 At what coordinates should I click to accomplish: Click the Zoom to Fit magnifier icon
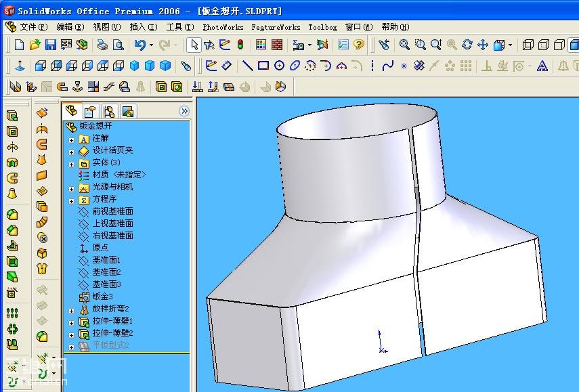(x=404, y=45)
